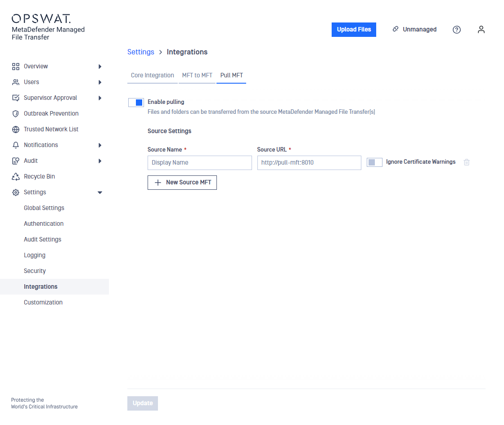Click the Outbreak Prevention shield icon
The width and height of the screenshot is (504, 425).
(16, 114)
